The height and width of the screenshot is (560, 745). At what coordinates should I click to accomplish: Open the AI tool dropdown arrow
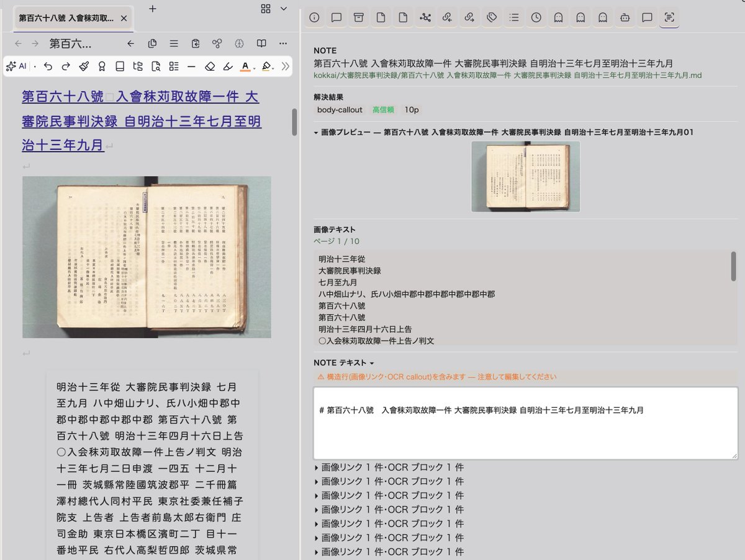pos(35,66)
